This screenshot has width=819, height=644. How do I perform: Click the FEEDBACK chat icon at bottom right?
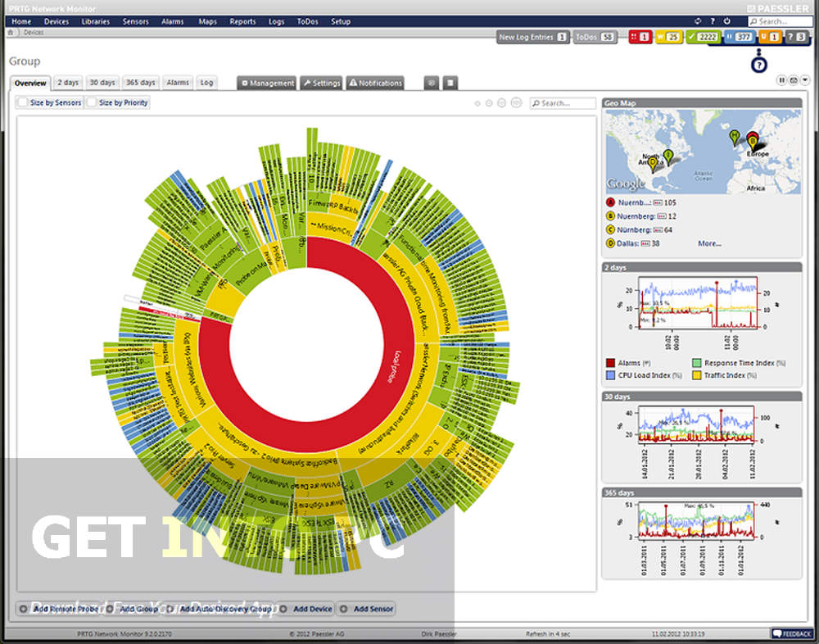(776, 633)
